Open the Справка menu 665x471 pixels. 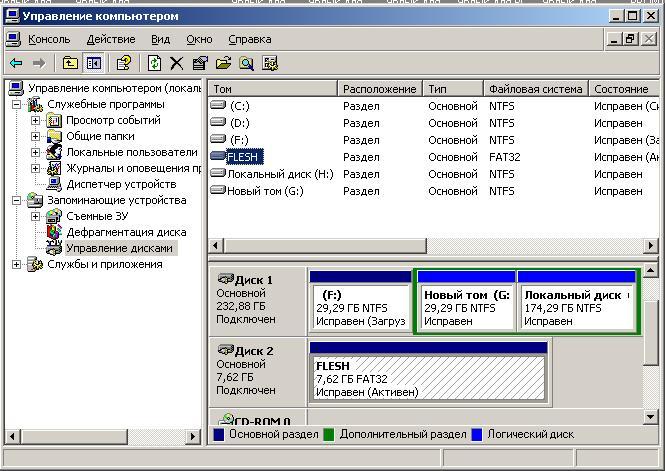point(249,39)
